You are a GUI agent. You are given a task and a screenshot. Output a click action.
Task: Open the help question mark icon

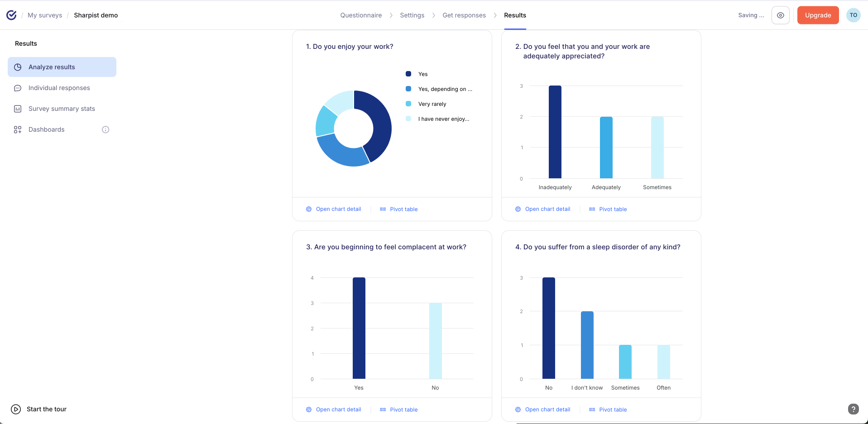click(x=853, y=409)
